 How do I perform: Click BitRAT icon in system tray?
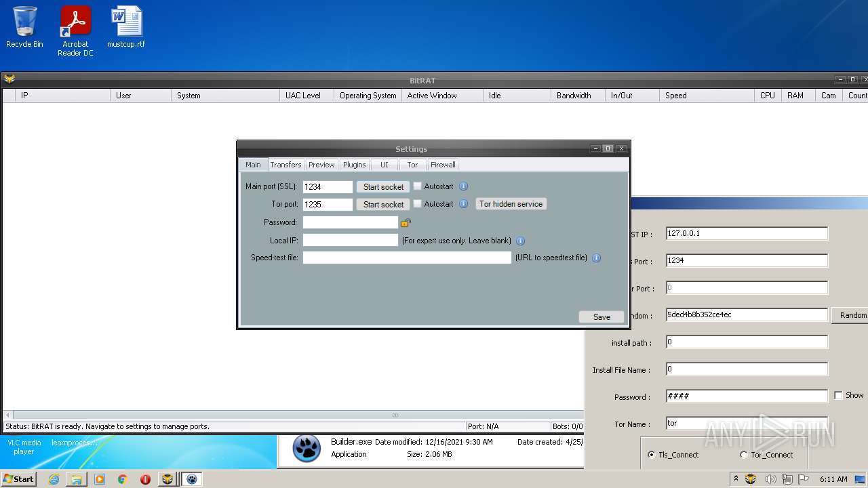point(751,479)
